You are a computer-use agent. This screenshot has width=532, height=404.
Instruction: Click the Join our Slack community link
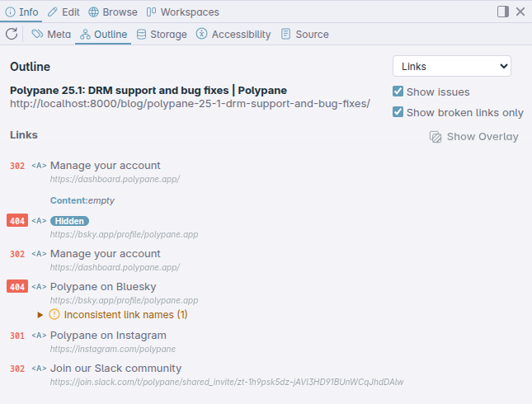pos(115,368)
